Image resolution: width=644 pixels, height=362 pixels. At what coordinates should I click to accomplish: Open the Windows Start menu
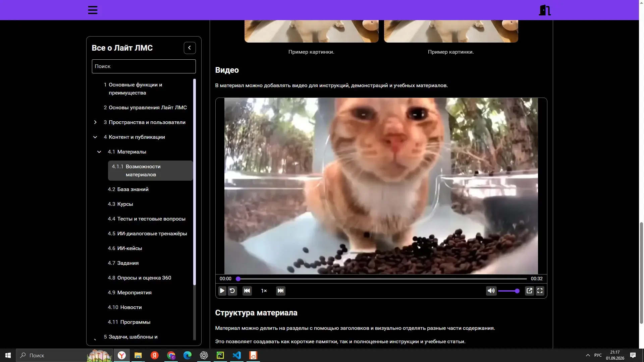(x=8, y=355)
